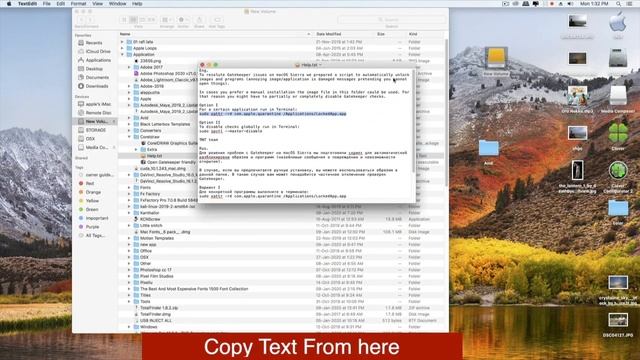
Task: Open the View menu
Action: [98, 4]
